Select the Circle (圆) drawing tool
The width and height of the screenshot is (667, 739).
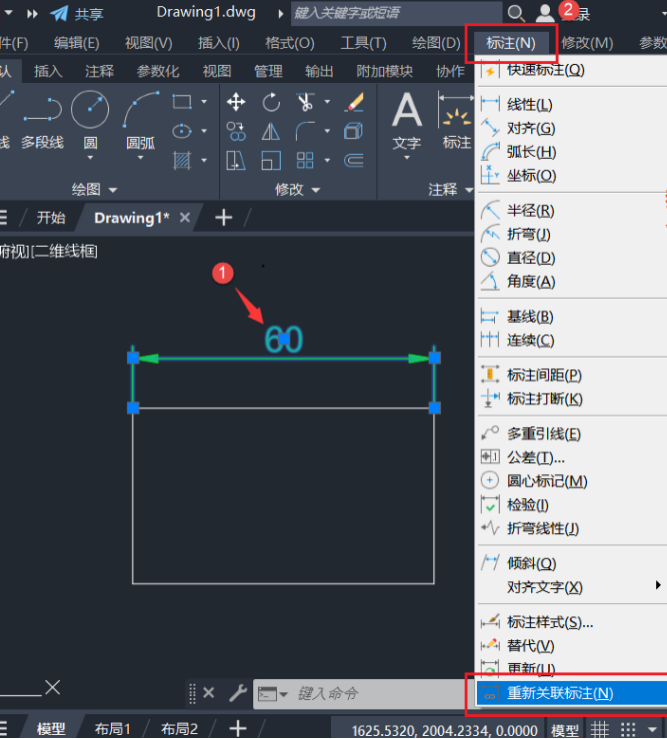tap(90, 110)
